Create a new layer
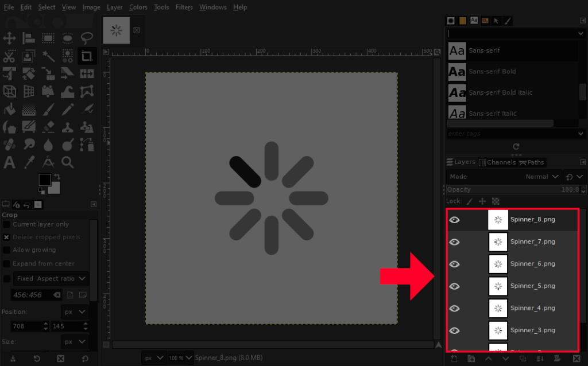The width and height of the screenshot is (588, 366). tap(454, 358)
